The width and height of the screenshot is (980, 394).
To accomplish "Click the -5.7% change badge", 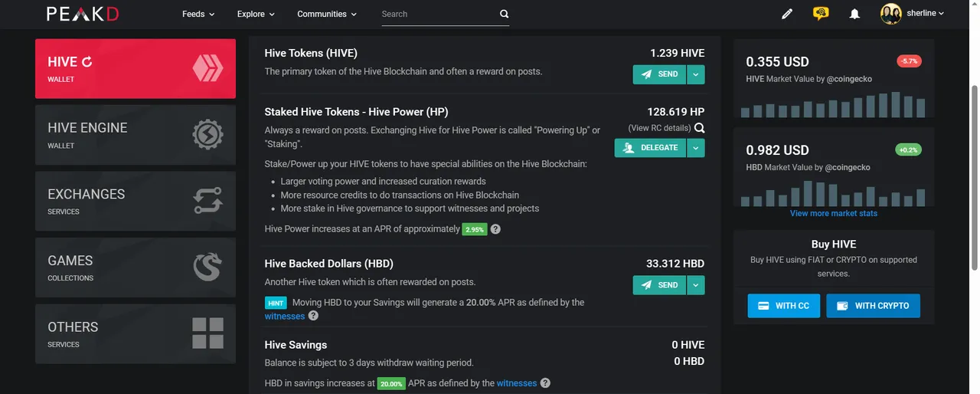I will tap(909, 61).
